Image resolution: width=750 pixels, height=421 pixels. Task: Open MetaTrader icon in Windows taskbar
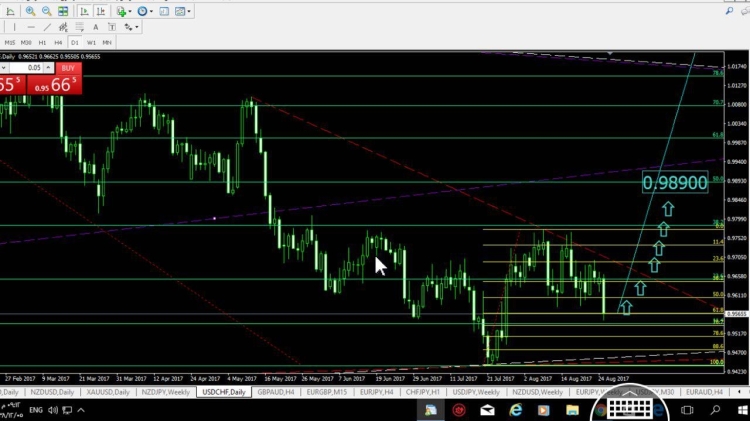click(x=430, y=410)
